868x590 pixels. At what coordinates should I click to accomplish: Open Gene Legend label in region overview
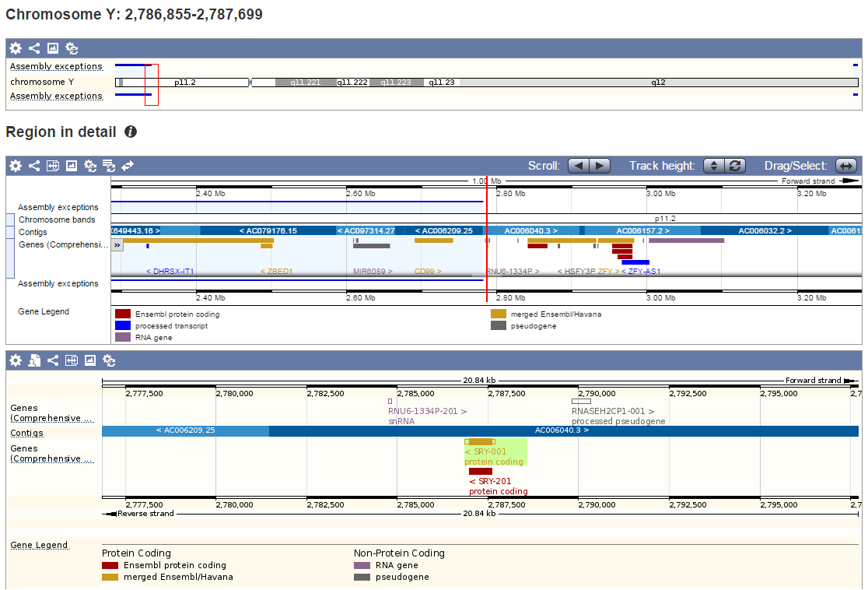(44, 311)
